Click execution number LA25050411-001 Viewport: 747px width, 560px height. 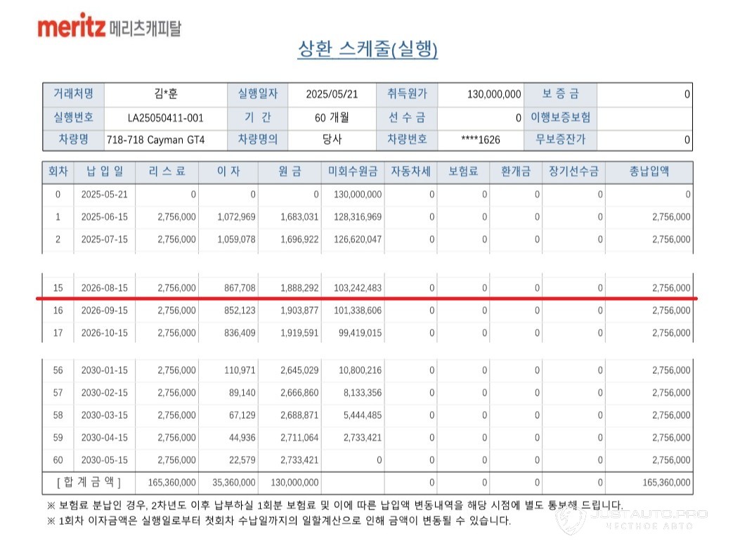[165, 117]
